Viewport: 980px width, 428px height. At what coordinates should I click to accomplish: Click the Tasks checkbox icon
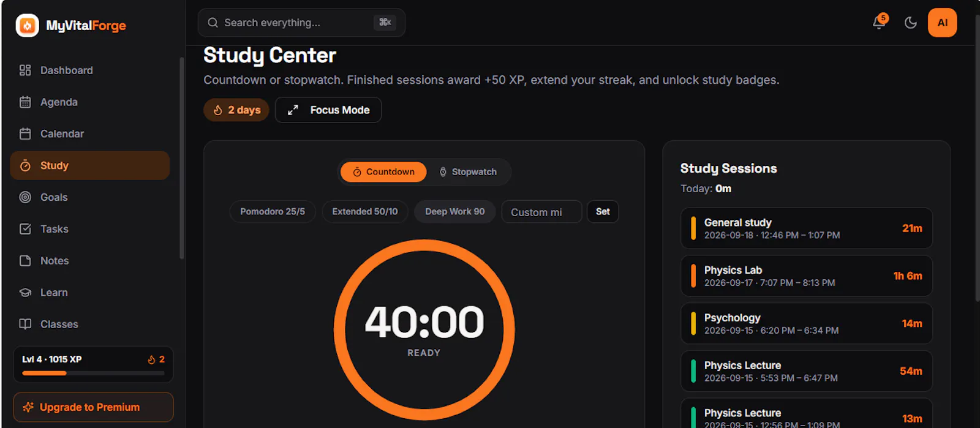[x=25, y=229]
